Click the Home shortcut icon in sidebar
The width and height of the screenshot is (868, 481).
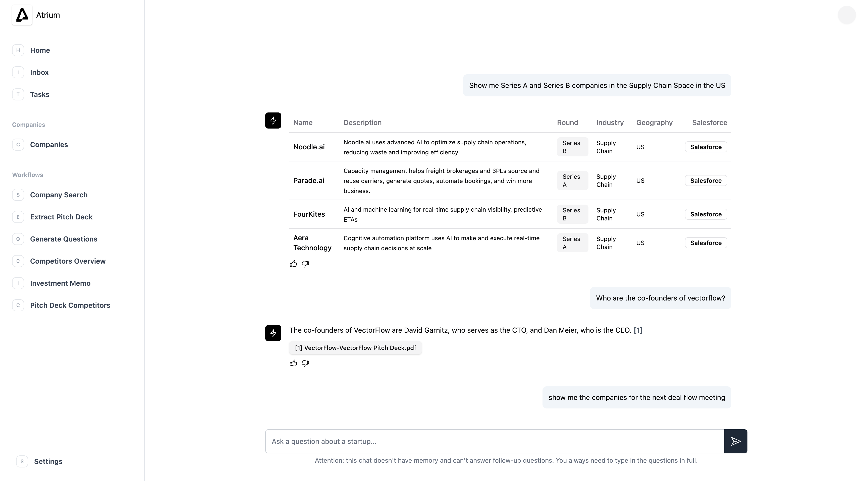(x=18, y=50)
